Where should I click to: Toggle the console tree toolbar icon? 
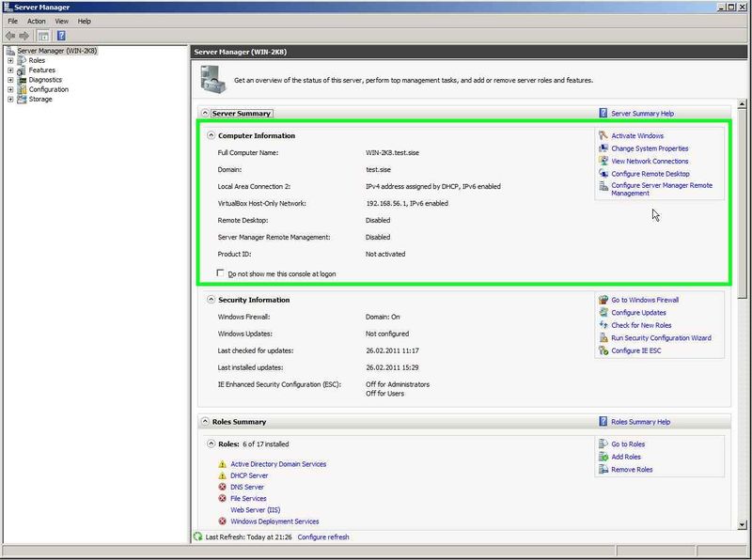(x=43, y=36)
